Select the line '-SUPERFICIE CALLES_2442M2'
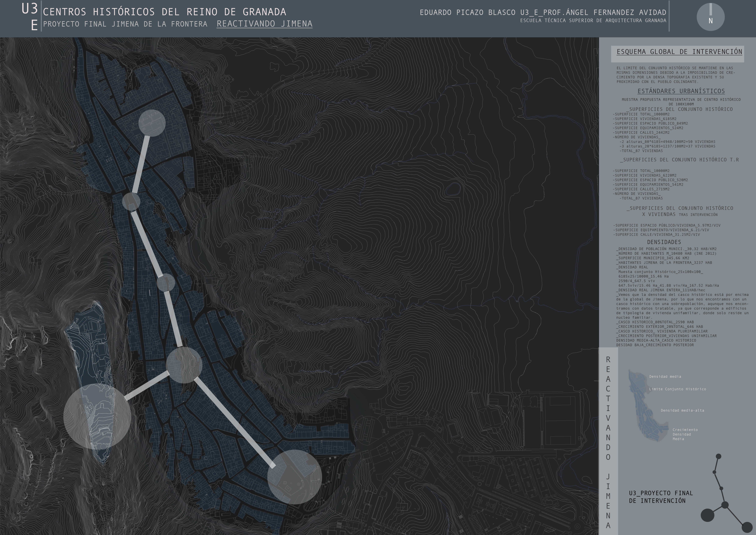Screen dimensions: 756x535 pos(641,132)
